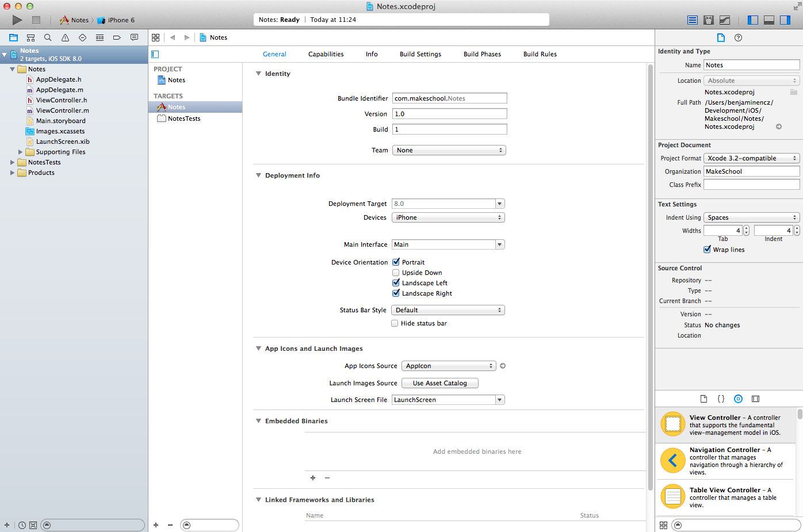Edit the Organization field
Image resolution: width=803 pixels, height=532 pixels.
[752, 171]
